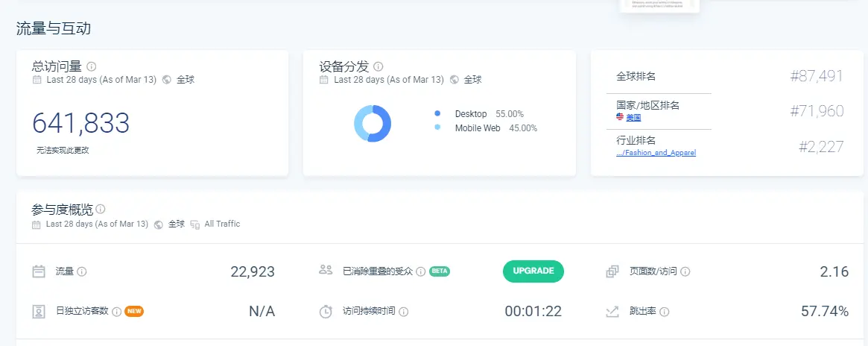Click the Desktop legend blue dot
The height and width of the screenshot is (346, 868).
[437, 114]
